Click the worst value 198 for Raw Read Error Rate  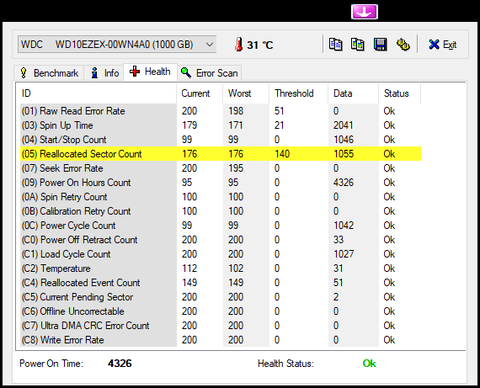tap(236, 111)
